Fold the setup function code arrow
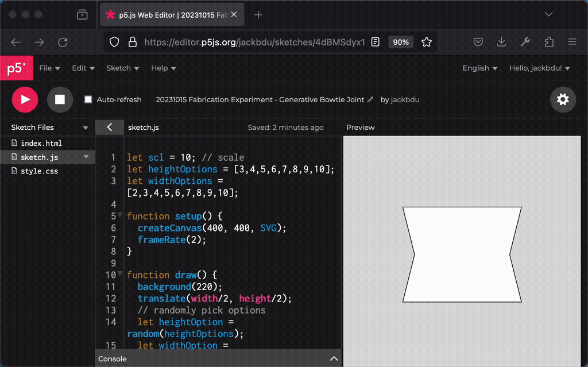The width and height of the screenshot is (588, 367). 120,215
